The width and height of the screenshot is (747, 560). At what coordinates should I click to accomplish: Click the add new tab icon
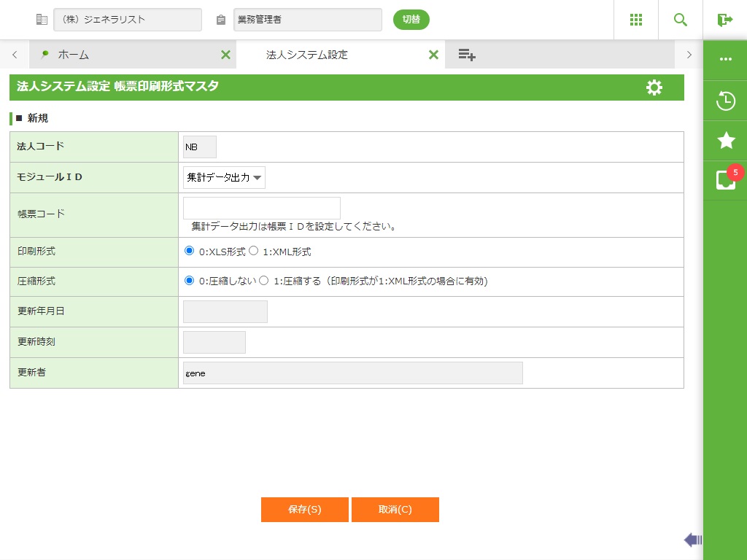tap(467, 55)
